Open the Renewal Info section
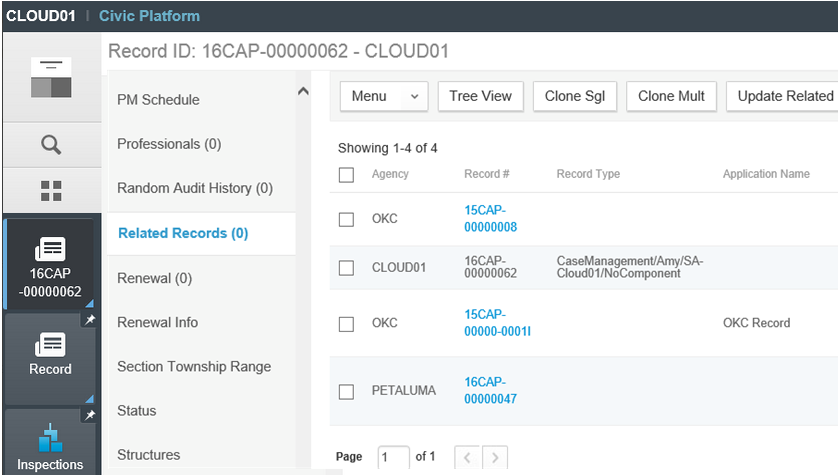The width and height of the screenshot is (838, 475). (x=157, y=322)
